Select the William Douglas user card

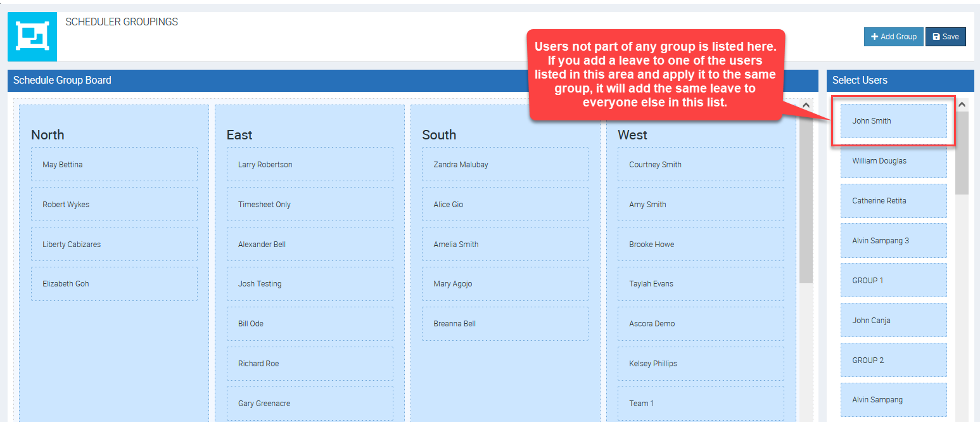893,161
